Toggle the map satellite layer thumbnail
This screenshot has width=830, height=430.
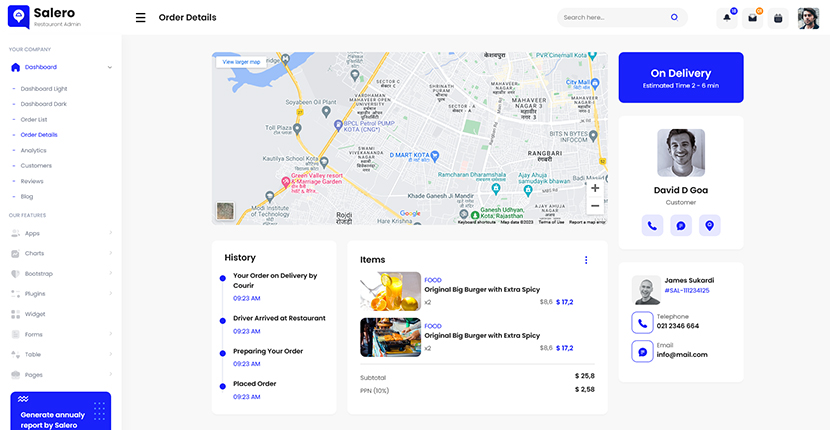[225, 212]
